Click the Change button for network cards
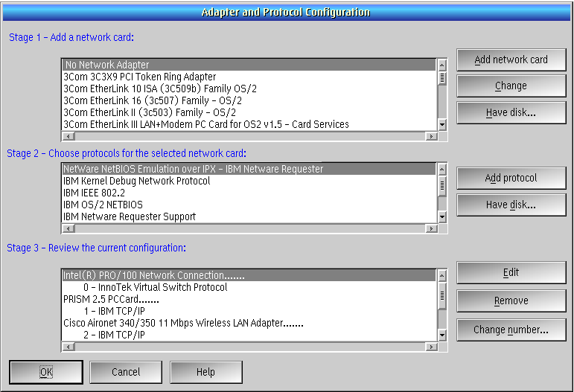574x392 pixels. point(511,86)
